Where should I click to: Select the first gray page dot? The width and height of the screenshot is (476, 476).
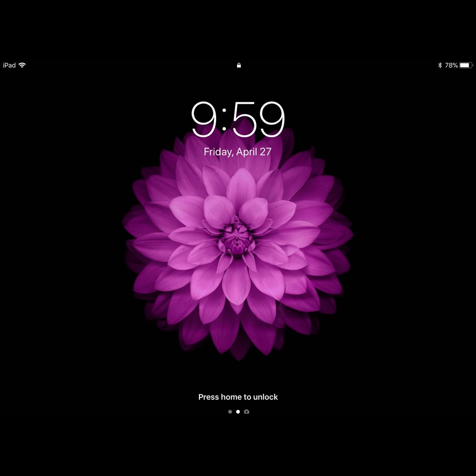pyautogui.click(x=230, y=412)
